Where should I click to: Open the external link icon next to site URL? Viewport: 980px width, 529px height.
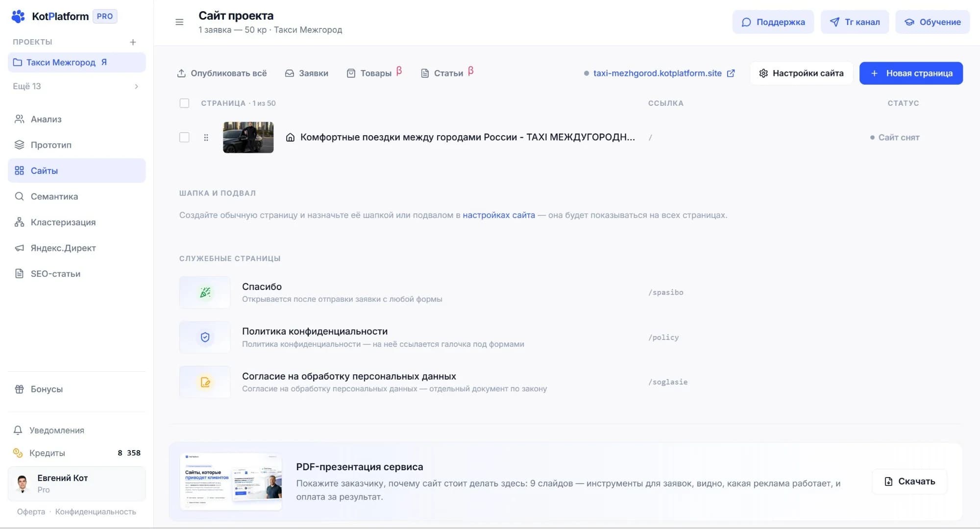pyautogui.click(x=731, y=73)
